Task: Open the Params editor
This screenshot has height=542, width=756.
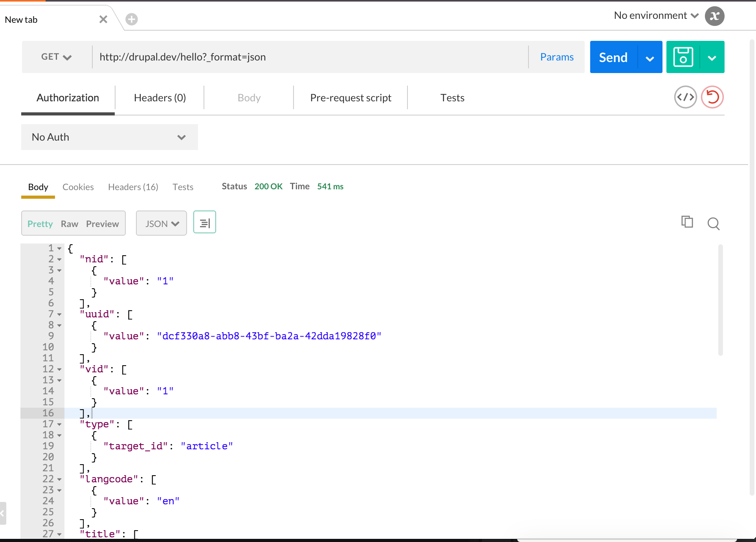Action: (557, 57)
